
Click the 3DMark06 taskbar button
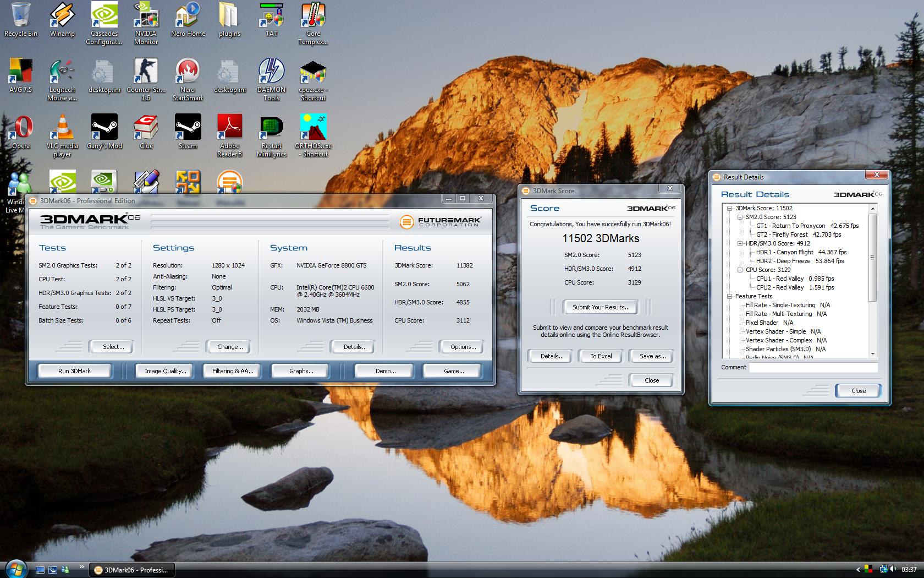[x=132, y=570]
